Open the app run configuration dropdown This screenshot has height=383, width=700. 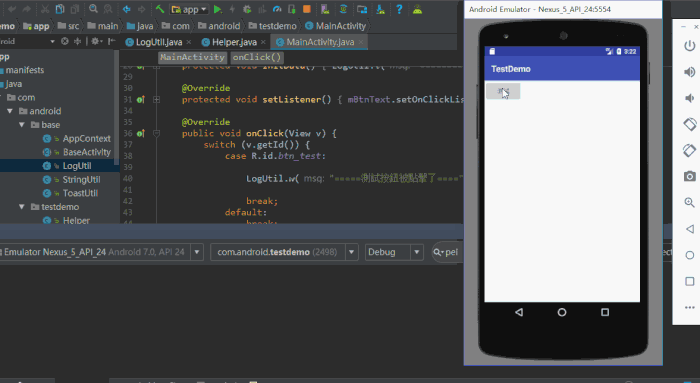pos(189,9)
